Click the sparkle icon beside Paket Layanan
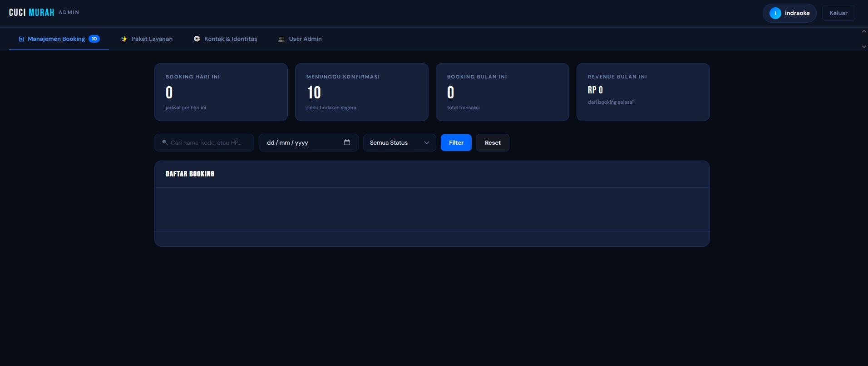The width and height of the screenshot is (868, 366). [x=124, y=39]
